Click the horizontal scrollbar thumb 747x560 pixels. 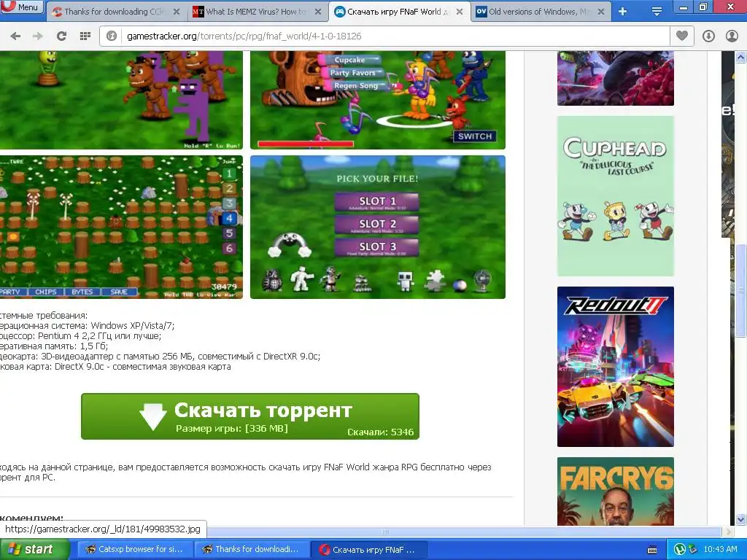[385, 532]
